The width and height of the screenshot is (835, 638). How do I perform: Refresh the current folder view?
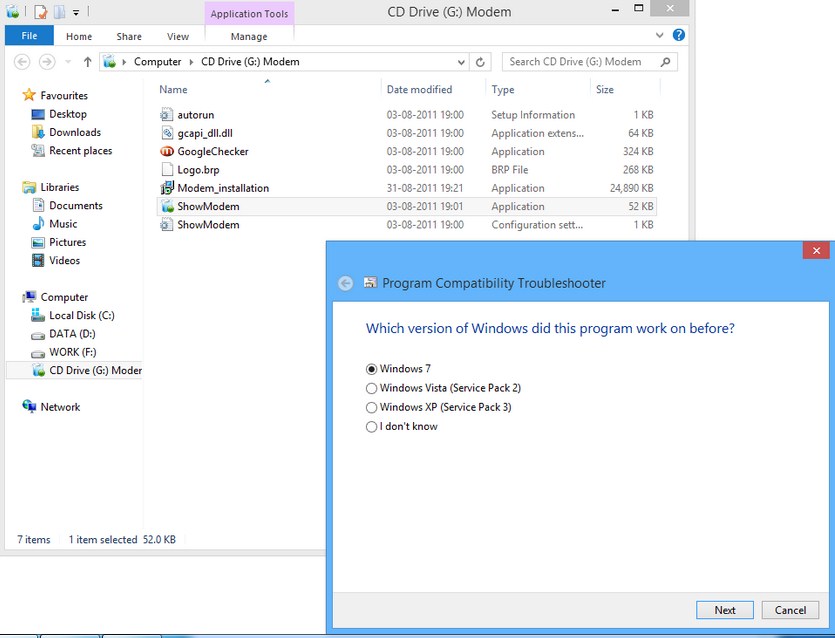tap(480, 62)
